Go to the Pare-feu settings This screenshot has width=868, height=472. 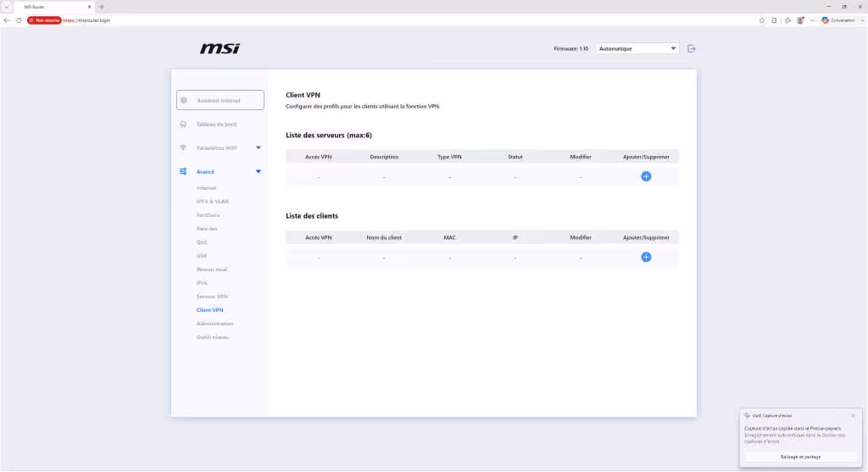coord(207,229)
